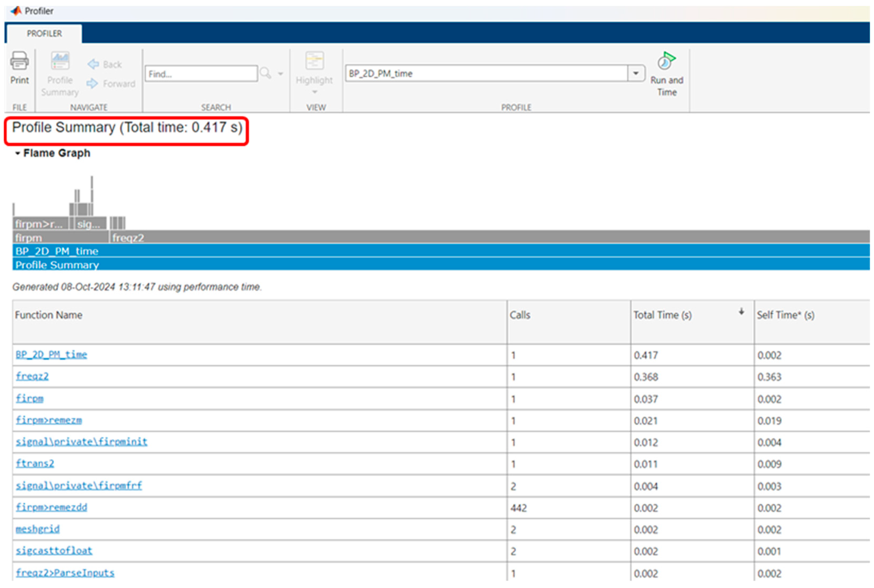Image resolution: width=874 pixels, height=588 pixels.
Task: Open the freqz2 function link
Action: pyautogui.click(x=32, y=376)
